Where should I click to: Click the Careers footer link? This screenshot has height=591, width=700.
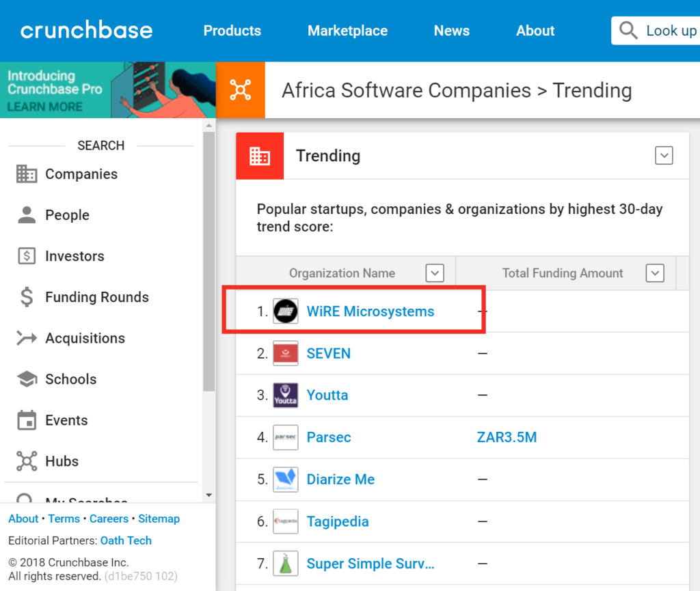pyautogui.click(x=109, y=519)
